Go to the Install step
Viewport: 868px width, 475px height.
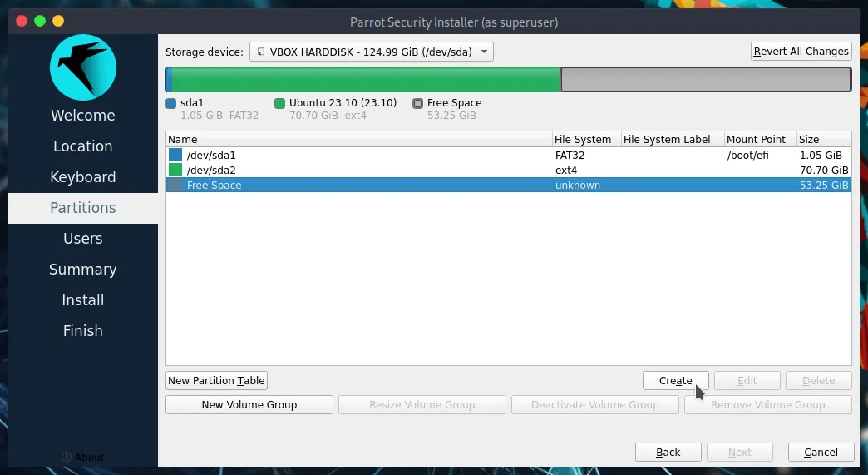pos(83,300)
